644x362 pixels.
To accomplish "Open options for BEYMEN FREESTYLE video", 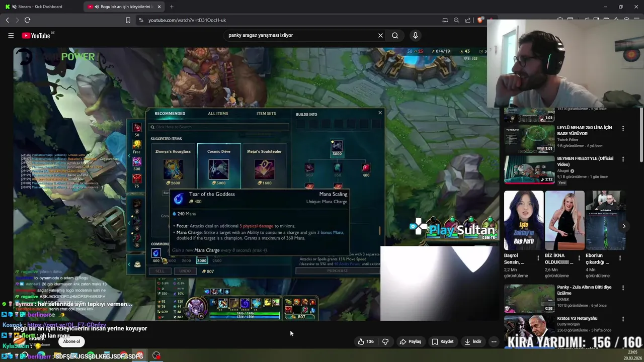I will [x=623, y=159].
